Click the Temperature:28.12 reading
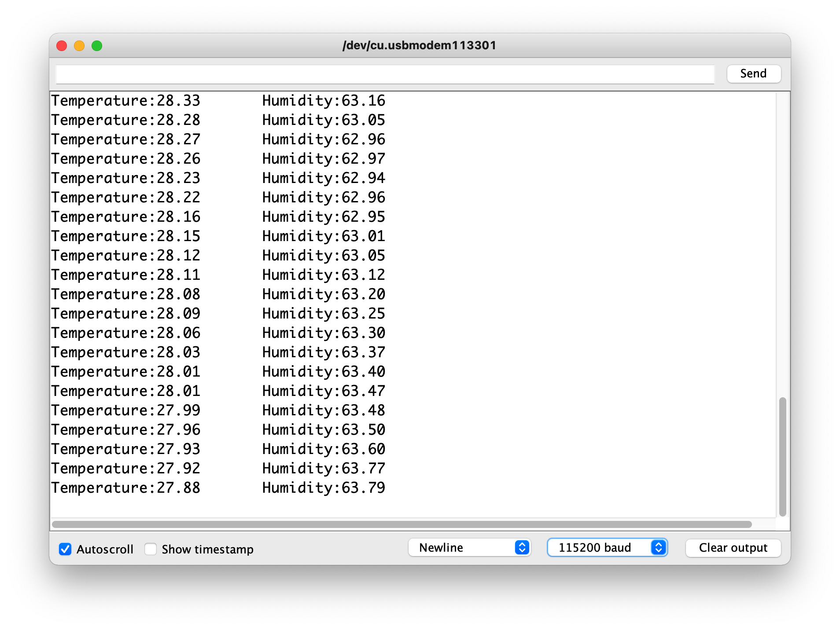Screen dimensions: 840x630 click(126, 256)
